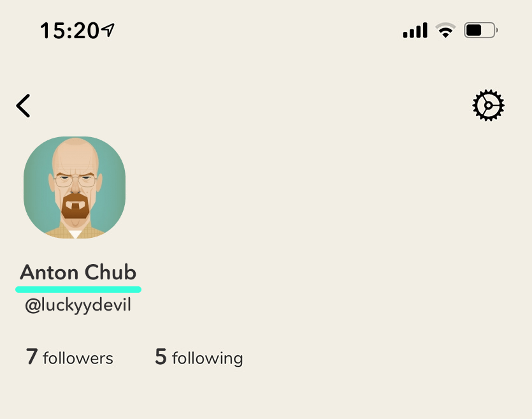Go back using the left chevron arrow

click(23, 106)
